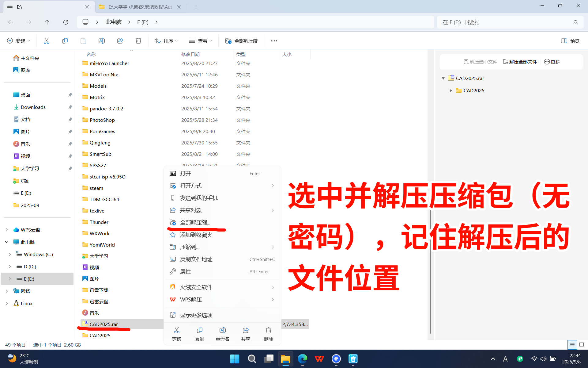The width and height of the screenshot is (588, 368).
Task: Open the Sort dropdown menu
Action: pos(166,41)
